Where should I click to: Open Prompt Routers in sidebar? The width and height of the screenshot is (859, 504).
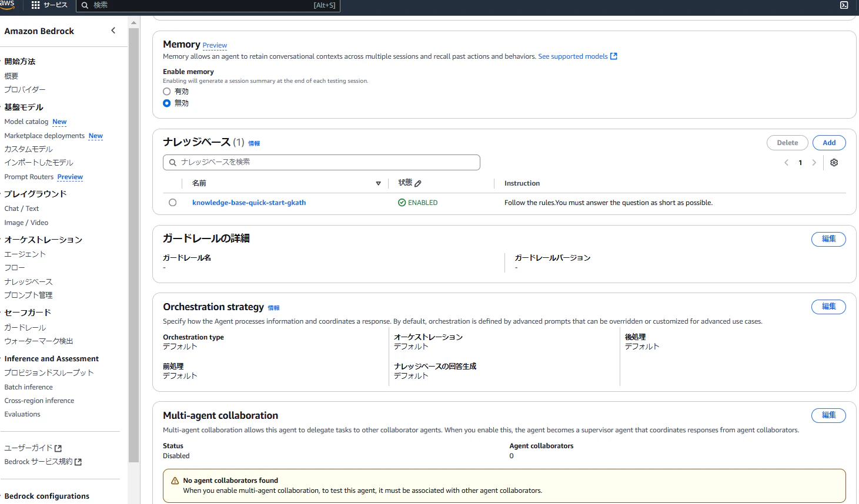(x=29, y=177)
